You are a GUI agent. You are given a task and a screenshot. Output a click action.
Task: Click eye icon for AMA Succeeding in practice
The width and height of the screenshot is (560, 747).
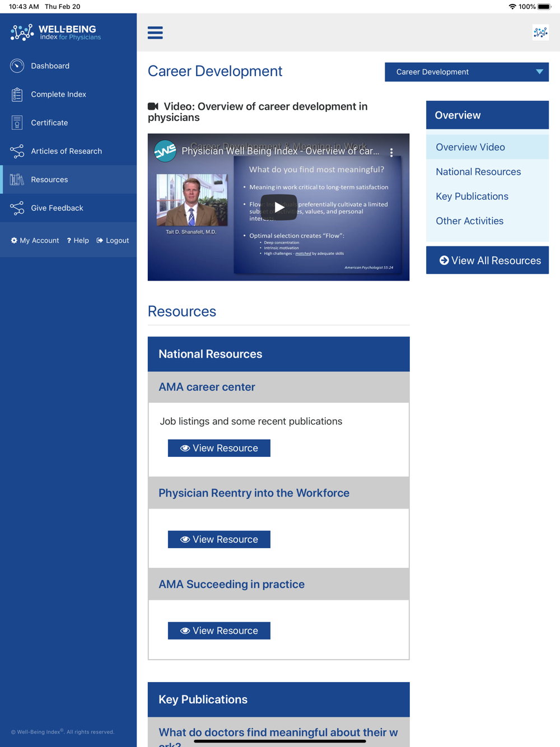[x=185, y=631]
